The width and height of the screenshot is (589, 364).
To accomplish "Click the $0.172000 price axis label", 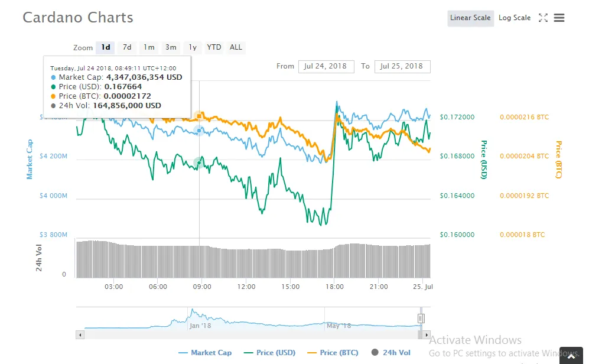I will tap(457, 117).
